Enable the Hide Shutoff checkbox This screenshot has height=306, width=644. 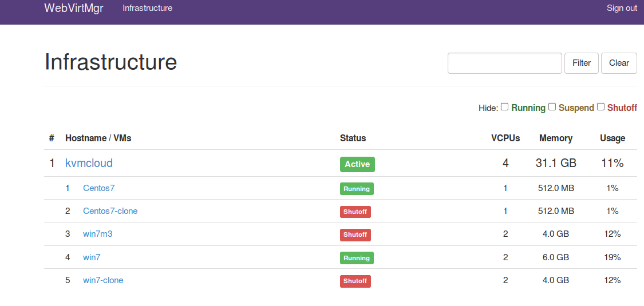[x=601, y=107]
